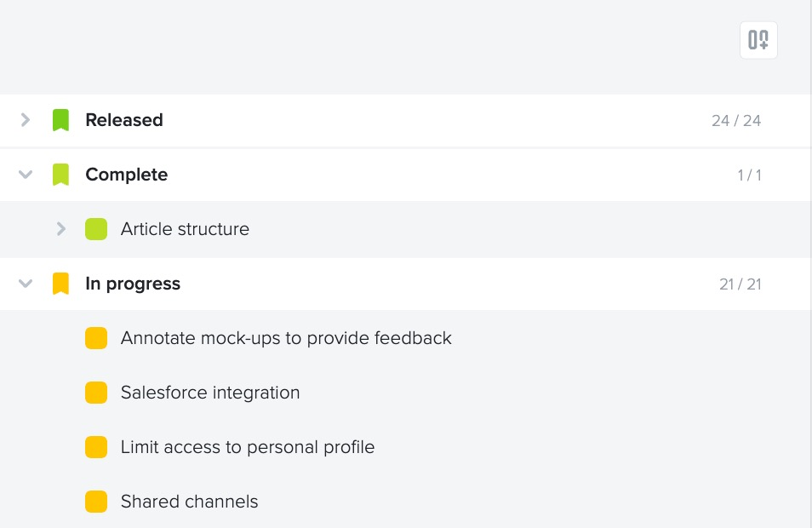This screenshot has width=812, height=528.
Task: Collapse the In progress group chevron
Action: 26,284
